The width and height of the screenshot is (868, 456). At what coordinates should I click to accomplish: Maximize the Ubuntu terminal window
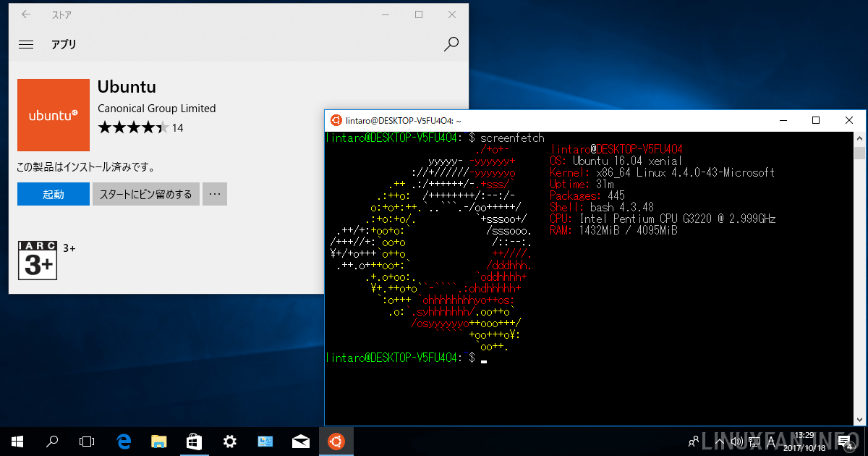(x=815, y=120)
